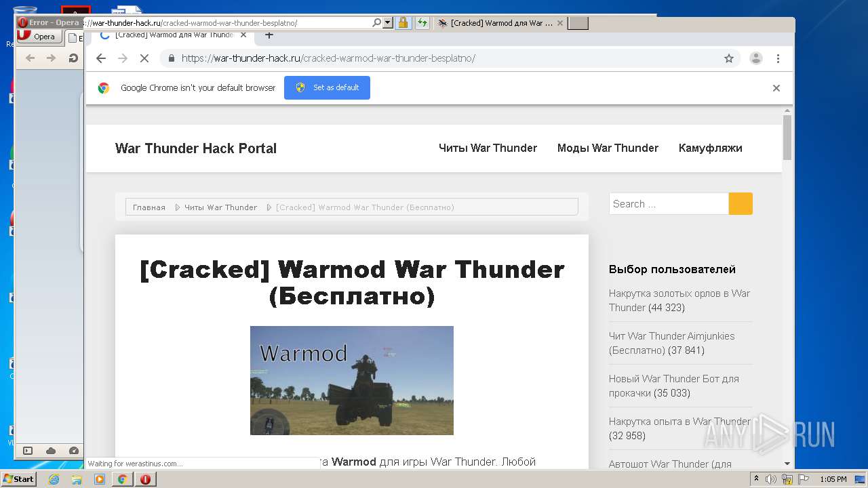This screenshot has width=868, height=488.
Task: Switch to Chrome taskbar button
Action: pos(123,479)
